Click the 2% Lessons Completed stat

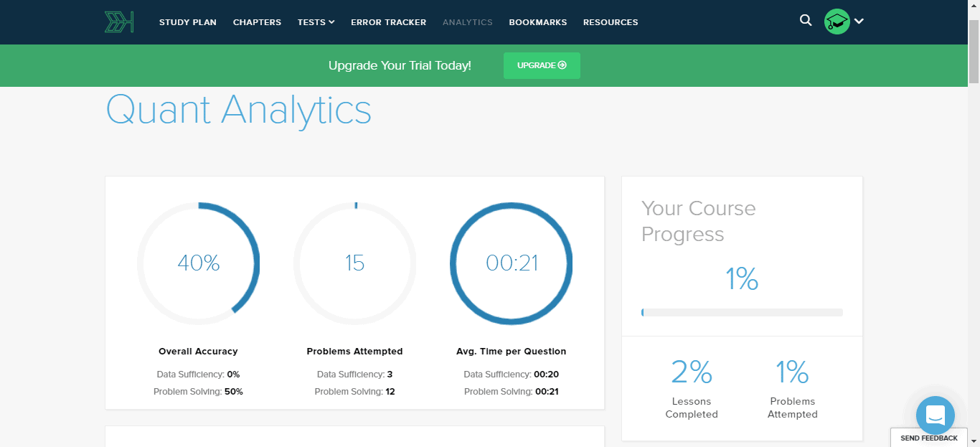coord(691,388)
